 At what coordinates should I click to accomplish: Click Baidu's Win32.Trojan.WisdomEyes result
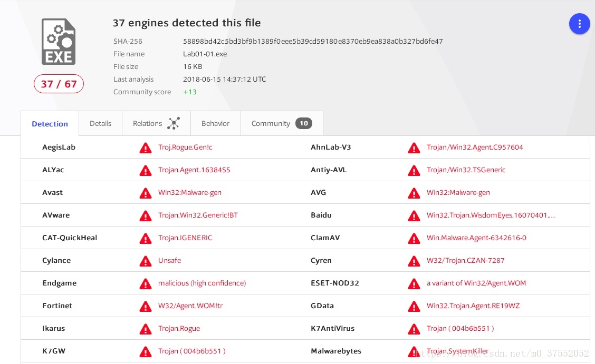[x=491, y=215]
